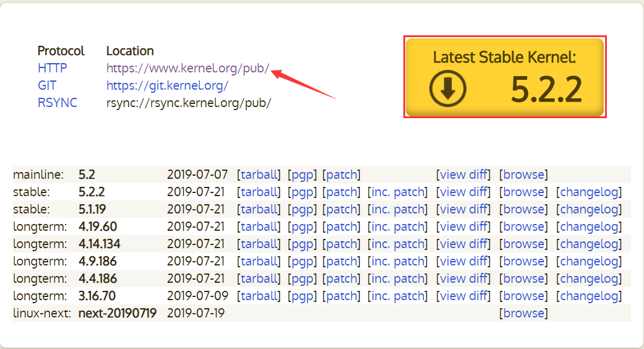The width and height of the screenshot is (644, 349).
Task: Open inc. patch for longterm 4.19.60
Action: (398, 226)
